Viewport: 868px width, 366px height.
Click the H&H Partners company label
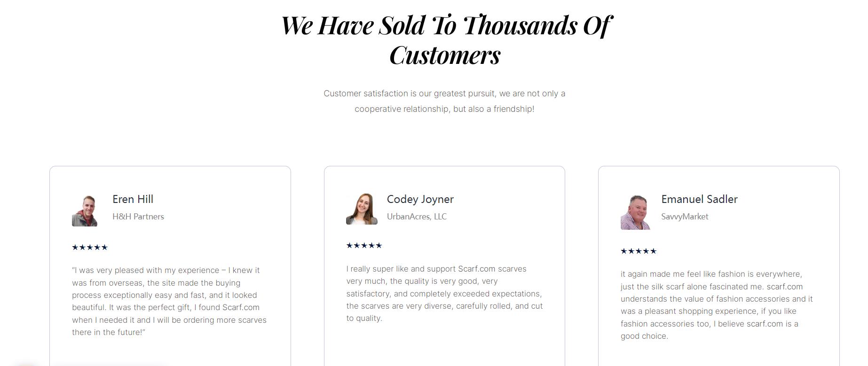138,217
